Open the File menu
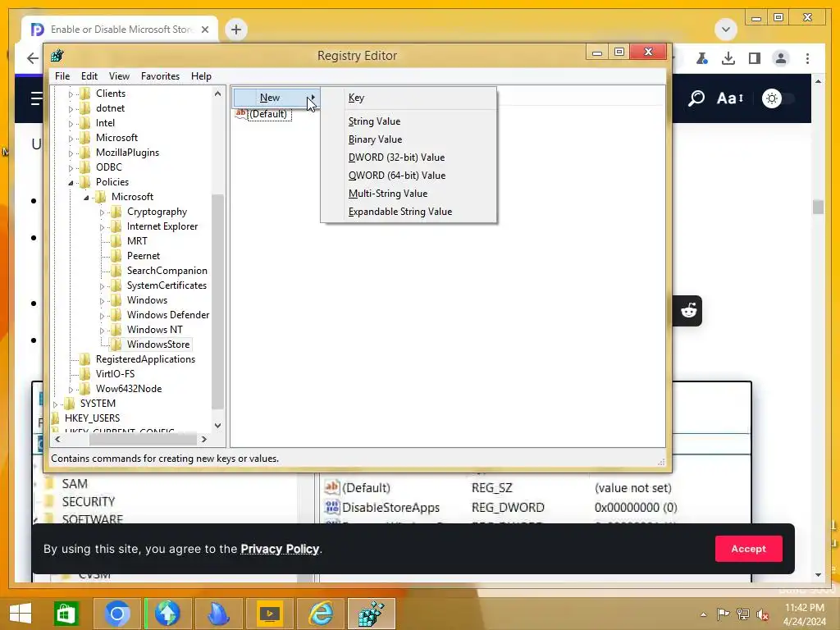This screenshot has height=630, width=840. tap(62, 76)
